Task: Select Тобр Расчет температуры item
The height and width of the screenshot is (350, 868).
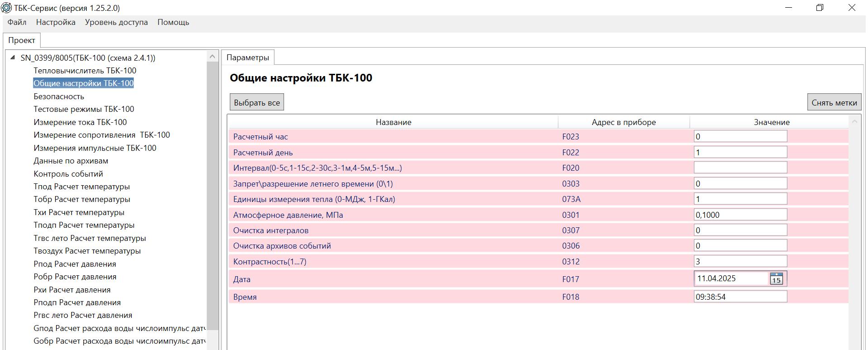Action: 82,199
